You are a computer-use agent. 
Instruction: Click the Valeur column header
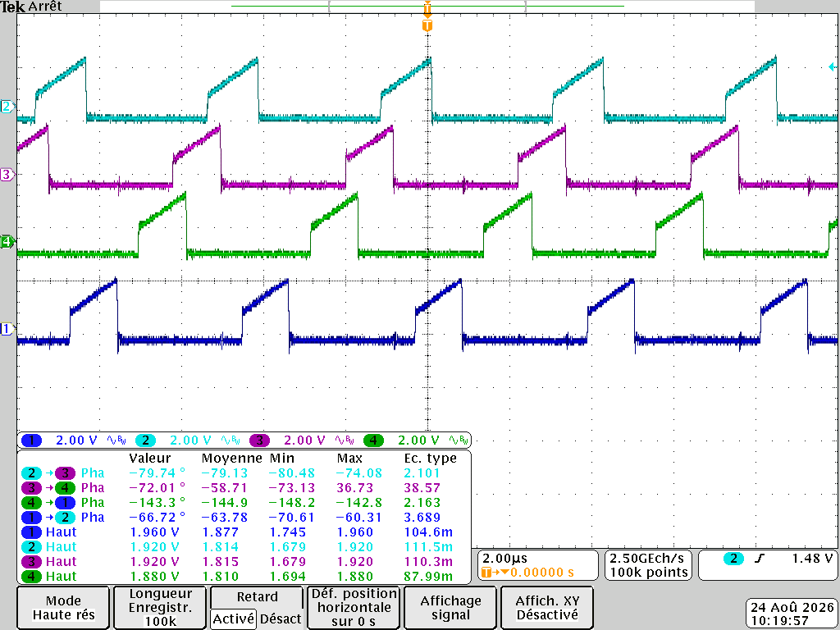[x=149, y=459]
